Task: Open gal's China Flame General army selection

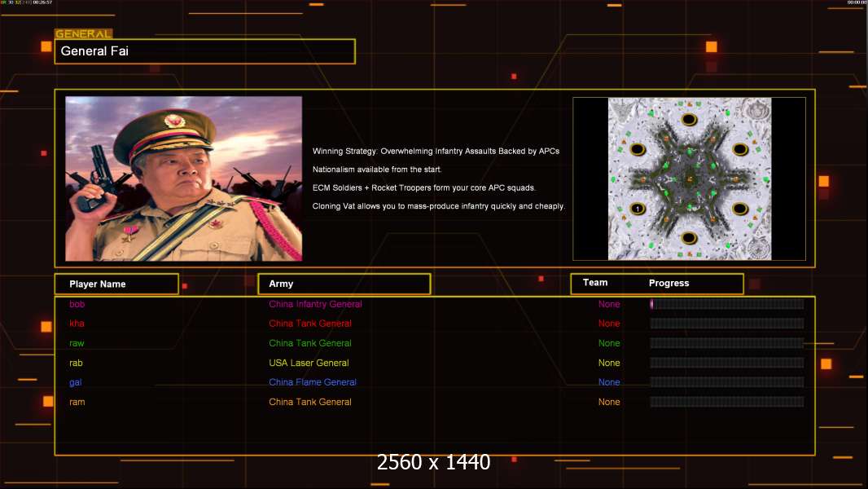Action: pyautogui.click(x=313, y=382)
